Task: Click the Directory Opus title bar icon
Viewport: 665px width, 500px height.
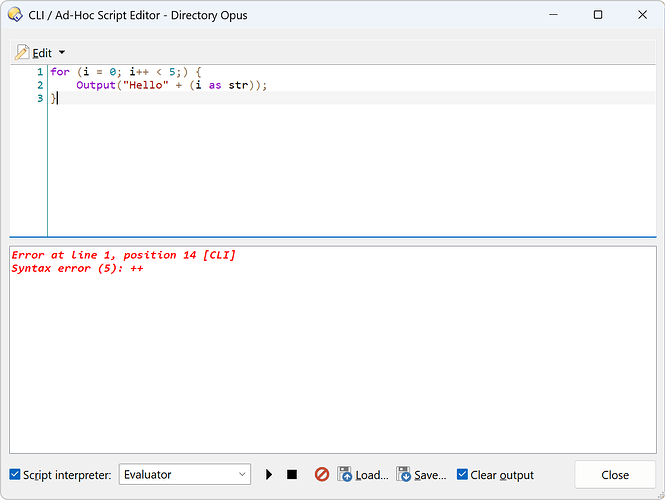Action: 15,15
